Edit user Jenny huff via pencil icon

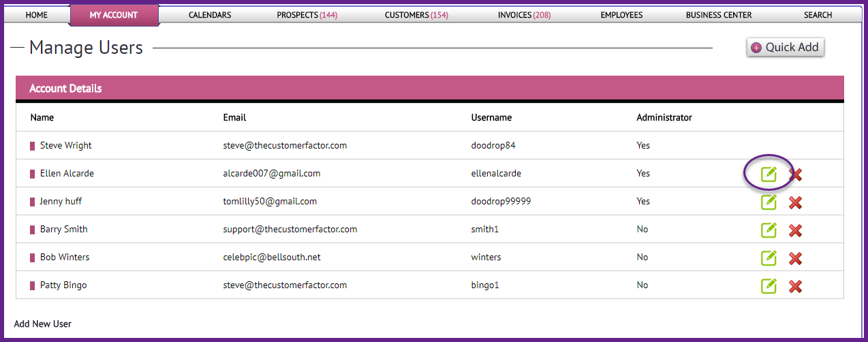click(x=769, y=202)
